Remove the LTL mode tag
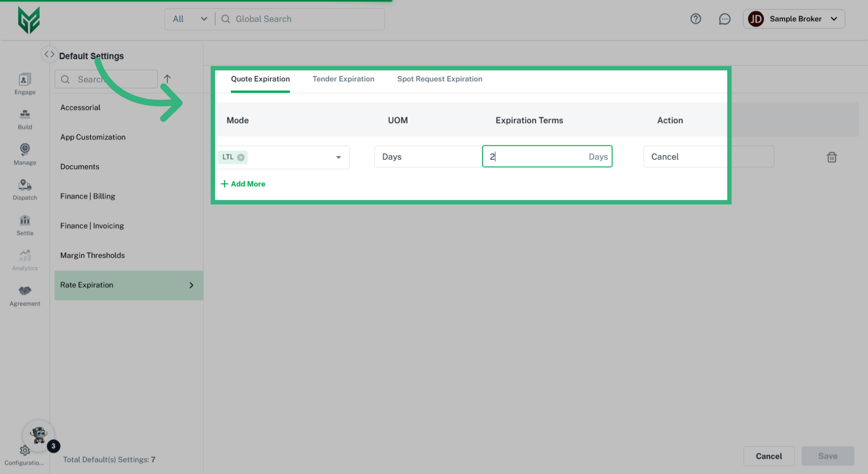868x474 pixels. coord(241,157)
